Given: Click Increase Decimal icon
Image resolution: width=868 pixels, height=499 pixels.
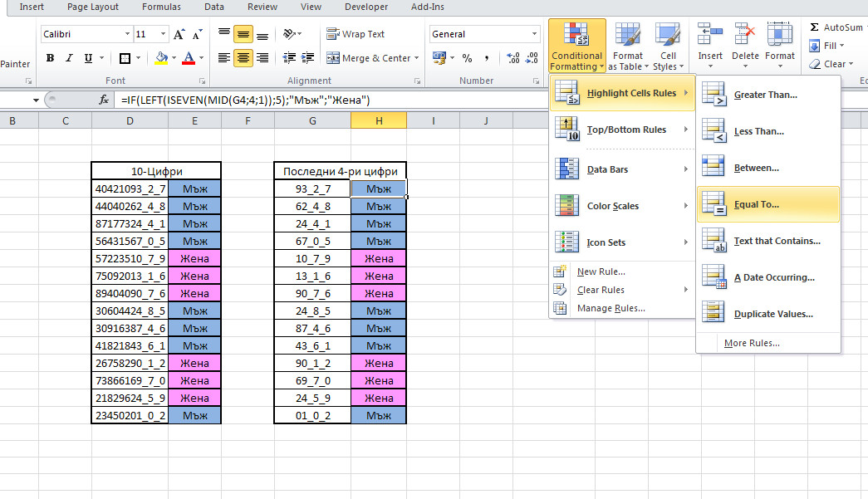Looking at the screenshot, I should tap(513, 58).
